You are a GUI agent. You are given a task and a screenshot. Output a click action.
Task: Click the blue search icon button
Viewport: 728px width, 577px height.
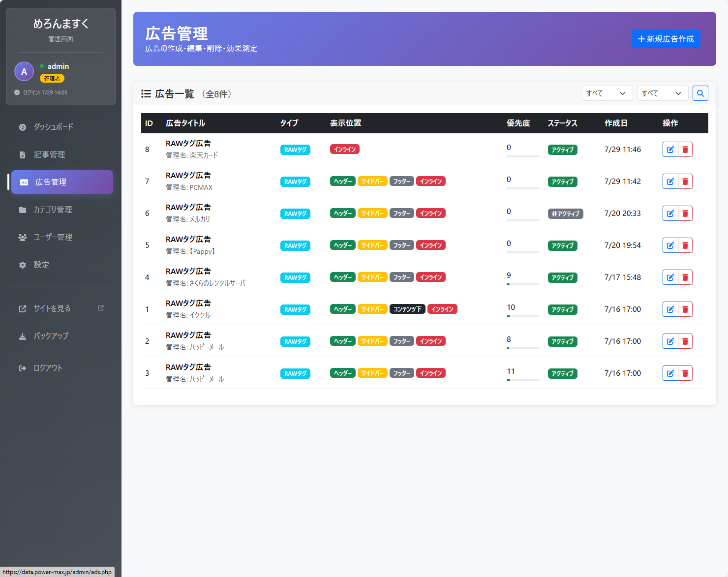point(700,93)
